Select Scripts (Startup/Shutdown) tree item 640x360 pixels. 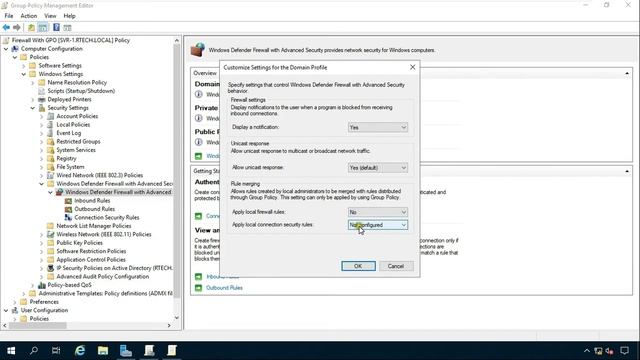[81, 91]
